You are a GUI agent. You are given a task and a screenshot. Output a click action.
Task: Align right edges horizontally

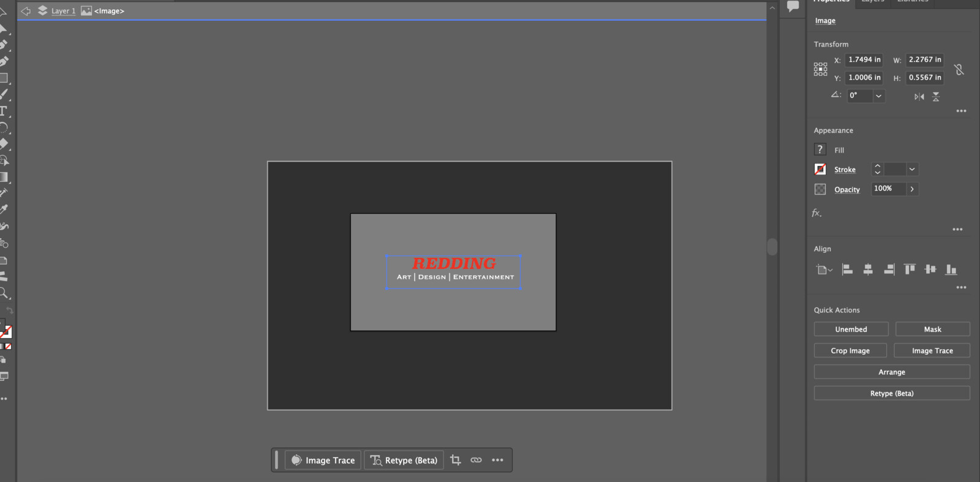click(889, 269)
